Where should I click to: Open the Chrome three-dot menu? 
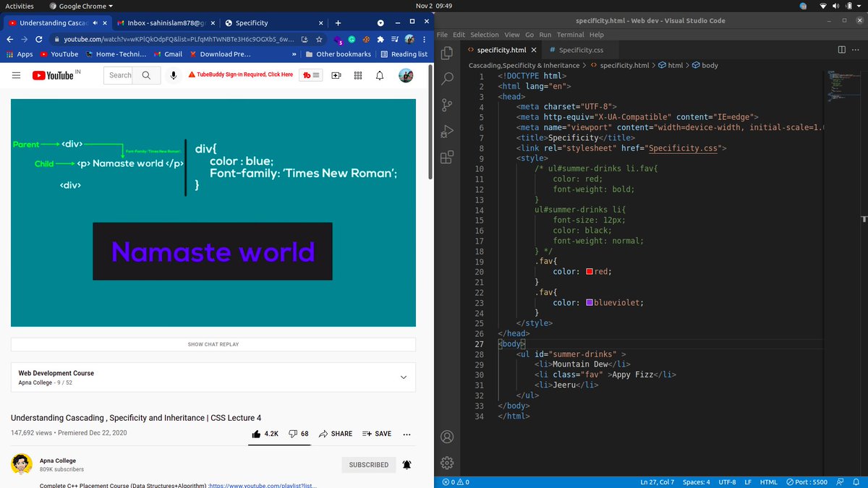coord(424,39)
